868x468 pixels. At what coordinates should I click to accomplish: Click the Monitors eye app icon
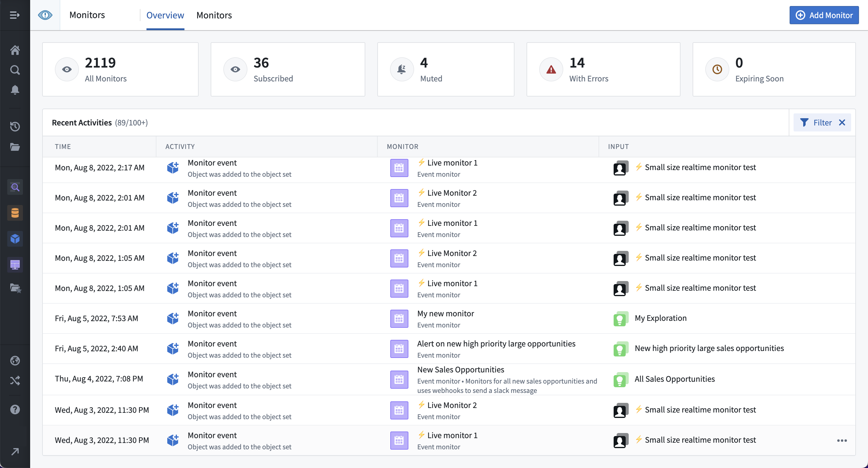point(45,15)
